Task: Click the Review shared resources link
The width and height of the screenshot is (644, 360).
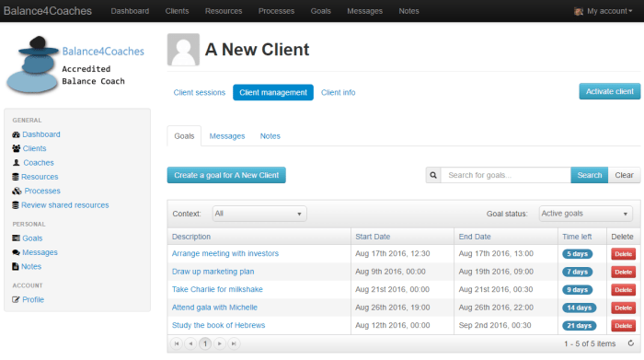Action: 65,205
